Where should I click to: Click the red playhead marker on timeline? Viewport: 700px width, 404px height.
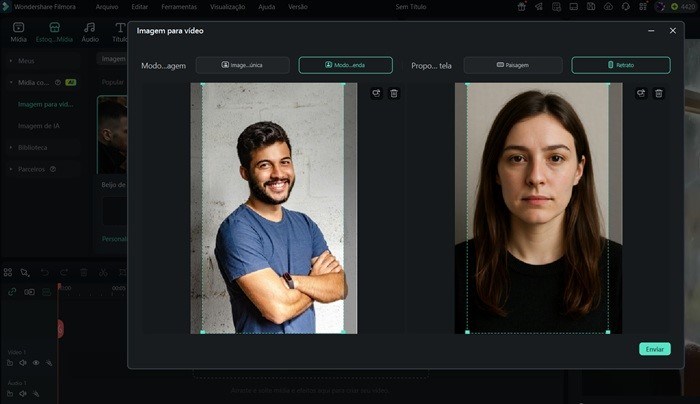click(59, 327)
